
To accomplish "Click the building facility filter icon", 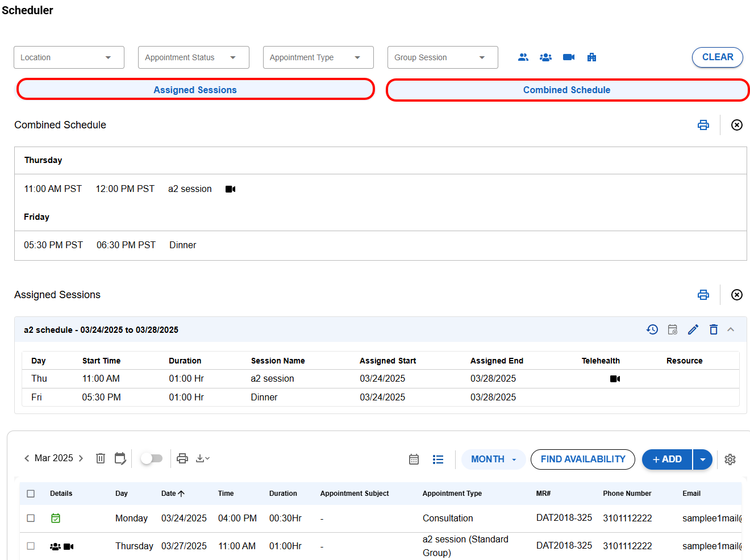I will 591,57.
